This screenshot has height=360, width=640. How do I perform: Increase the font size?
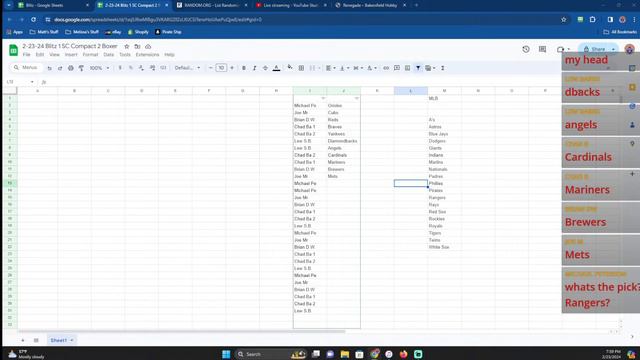click(232, 68)
